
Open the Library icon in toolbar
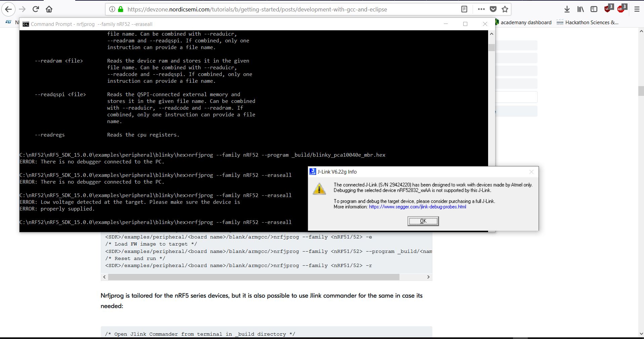[x=581, y=9]
